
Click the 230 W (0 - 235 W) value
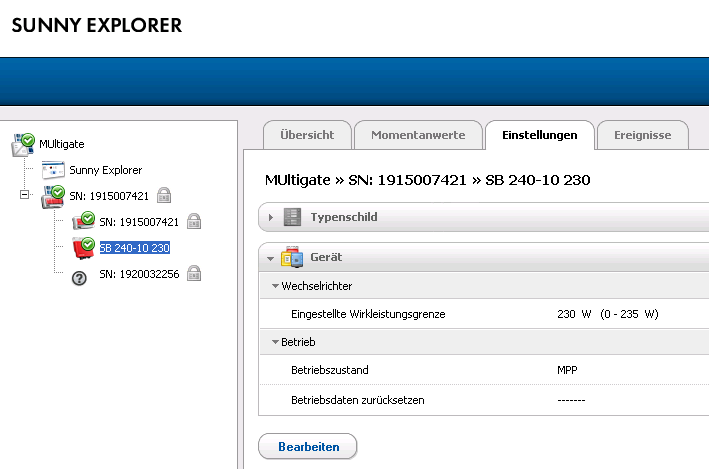(608, 314)
